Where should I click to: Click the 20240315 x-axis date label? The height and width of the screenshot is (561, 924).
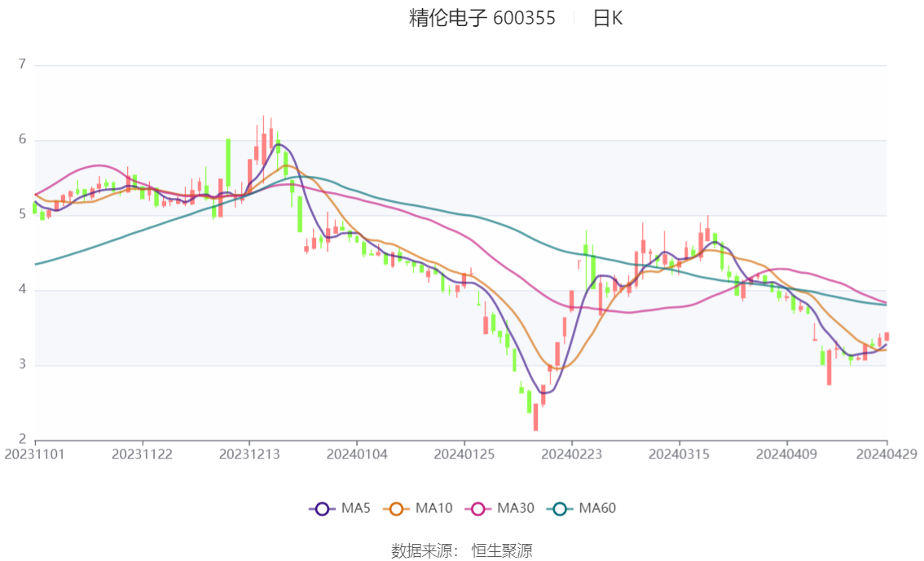tap(679, 454)
